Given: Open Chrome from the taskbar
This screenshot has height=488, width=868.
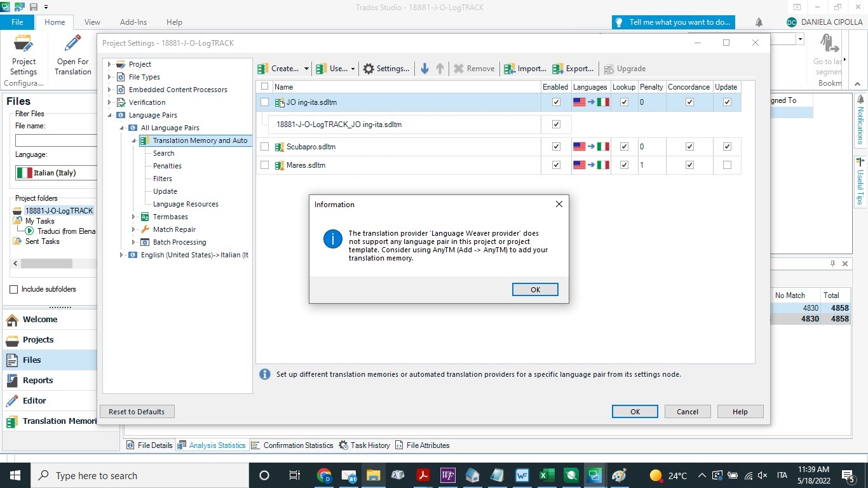Looking at the screenshot, I should pyautogui.click(x=324, y=475).
